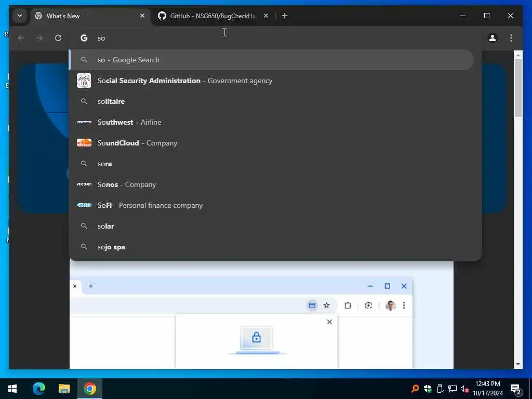This screenshot has height=399, width=532.
Task: Select Sonos Company suggestion
Action: [x=271, y=184]
